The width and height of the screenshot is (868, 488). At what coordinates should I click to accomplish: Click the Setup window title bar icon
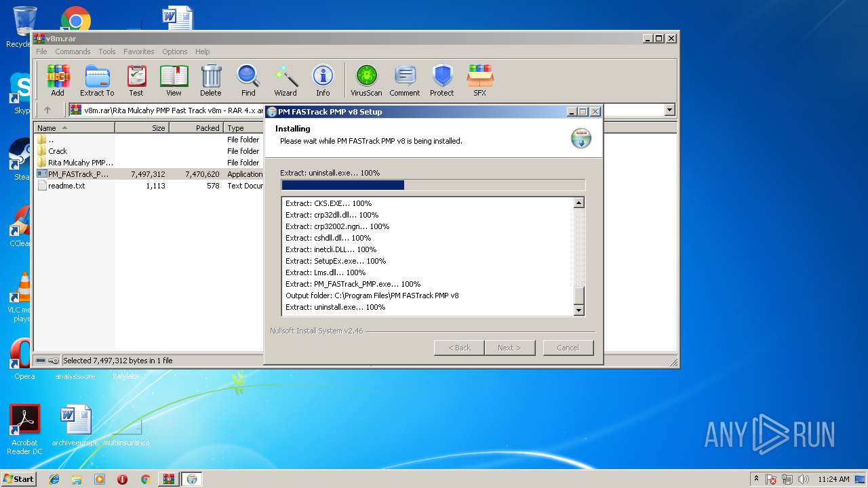pyautogui.click(x=272, y=112)
